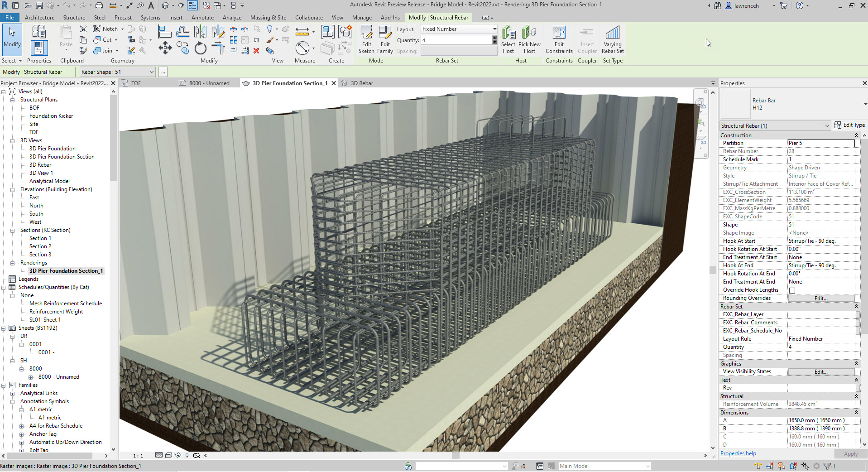Click the Partition field showing Pier 5
Image resolution: width=868 pixels, height=472 pixels.
tap(821, 143)
